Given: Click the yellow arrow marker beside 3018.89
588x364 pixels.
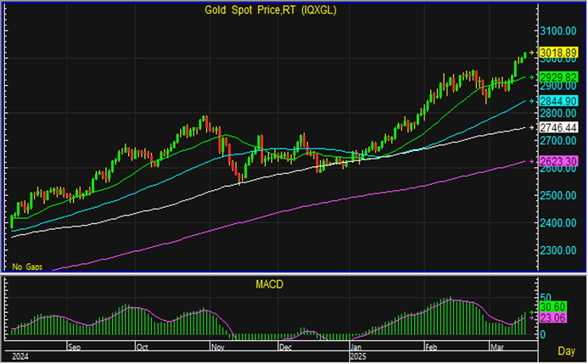Looking at the screenshot, I should (532, 53).
